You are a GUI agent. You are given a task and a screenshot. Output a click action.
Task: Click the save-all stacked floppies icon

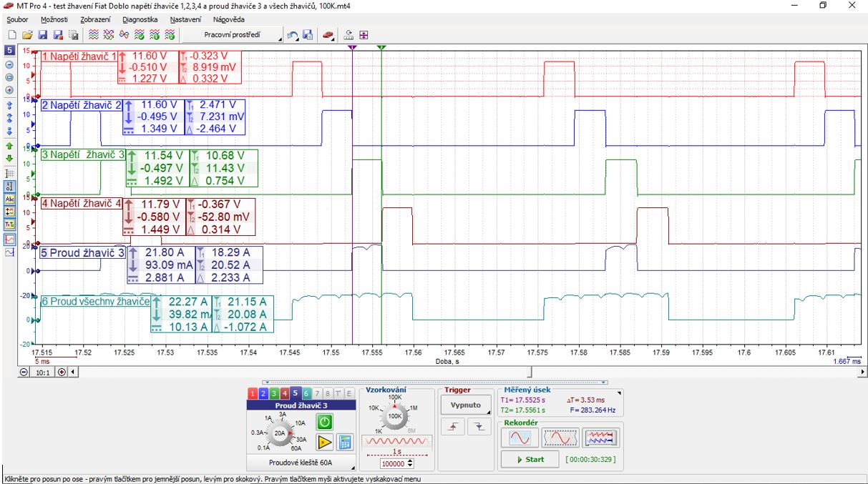[x=74, y=35]
